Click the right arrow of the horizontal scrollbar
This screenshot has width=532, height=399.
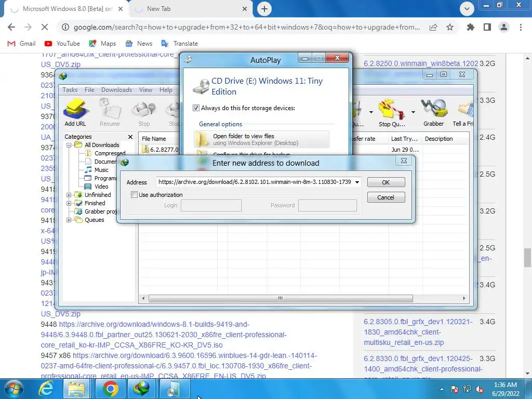coord(464,299)
